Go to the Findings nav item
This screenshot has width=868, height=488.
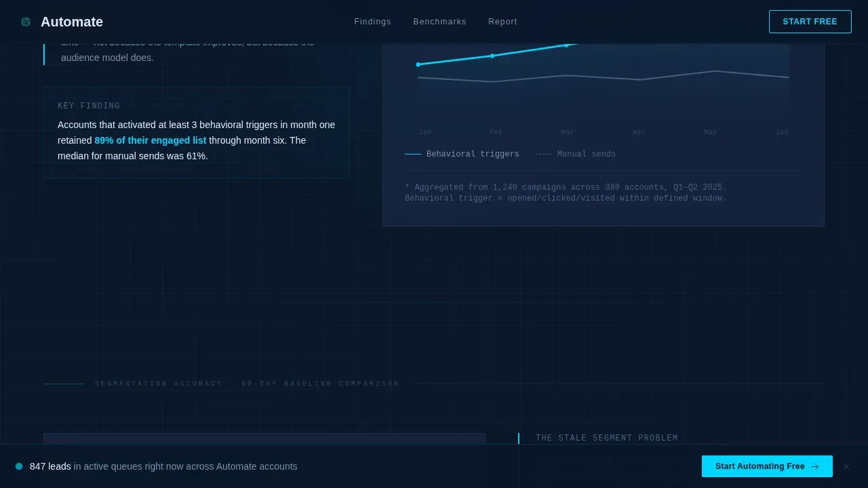pos(372,22)
